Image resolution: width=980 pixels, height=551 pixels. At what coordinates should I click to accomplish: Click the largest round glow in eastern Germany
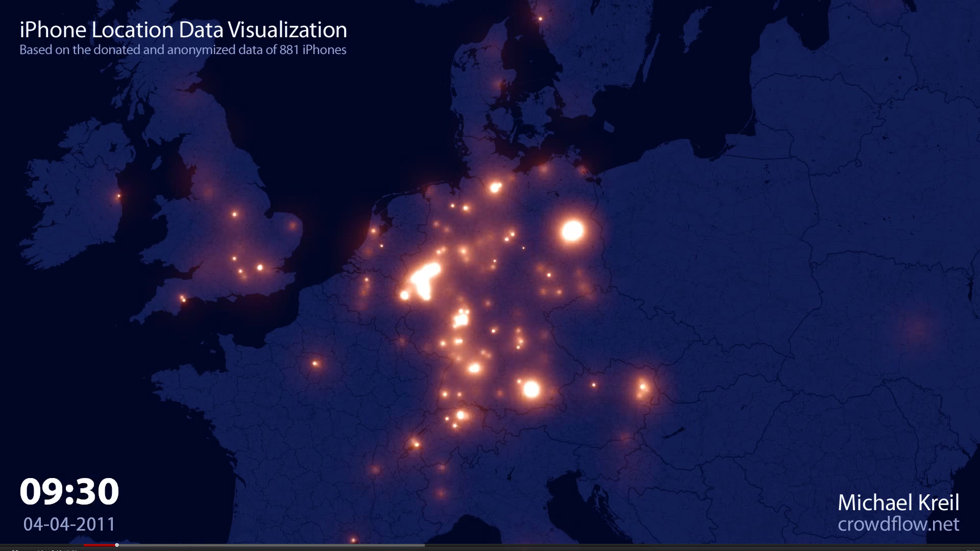(572, 231)
